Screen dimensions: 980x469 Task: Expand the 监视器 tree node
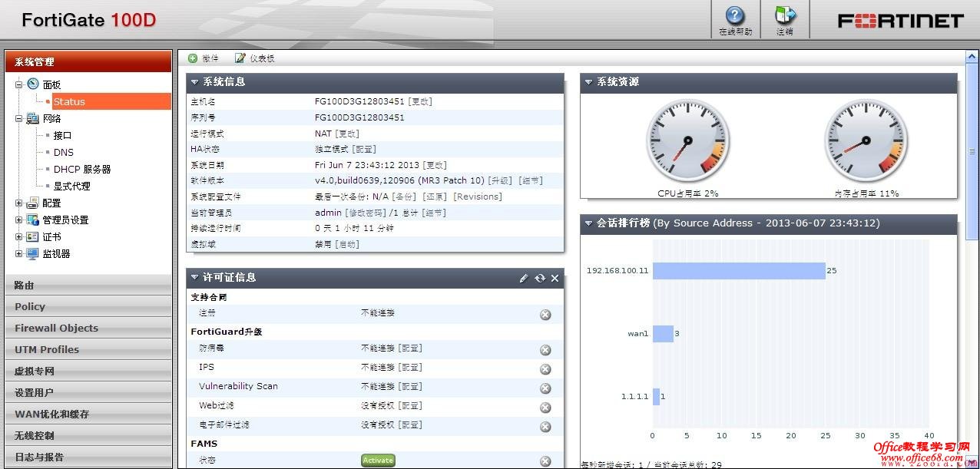point(19,253)
